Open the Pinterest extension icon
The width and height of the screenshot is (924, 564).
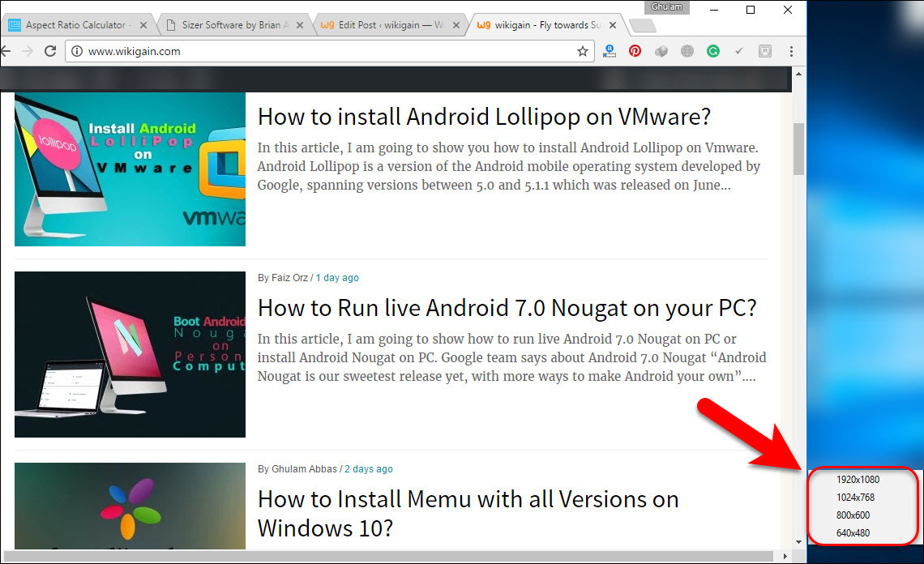coord(635,51)
